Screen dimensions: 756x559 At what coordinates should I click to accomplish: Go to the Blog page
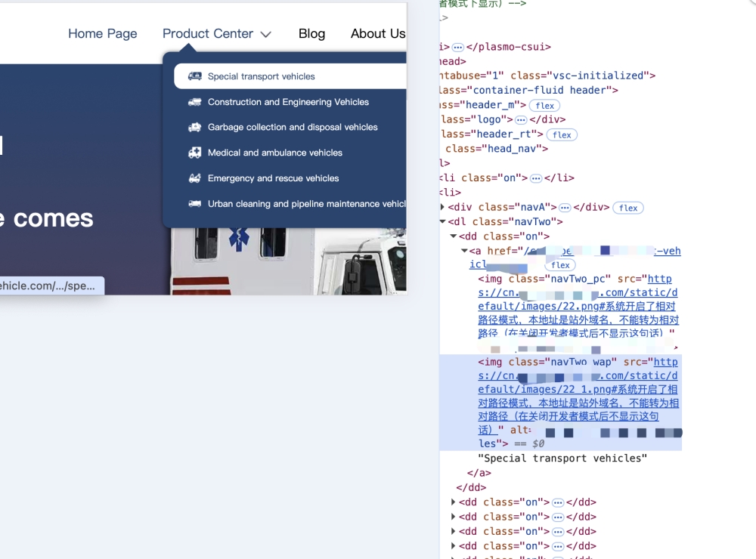coord(311,34)
